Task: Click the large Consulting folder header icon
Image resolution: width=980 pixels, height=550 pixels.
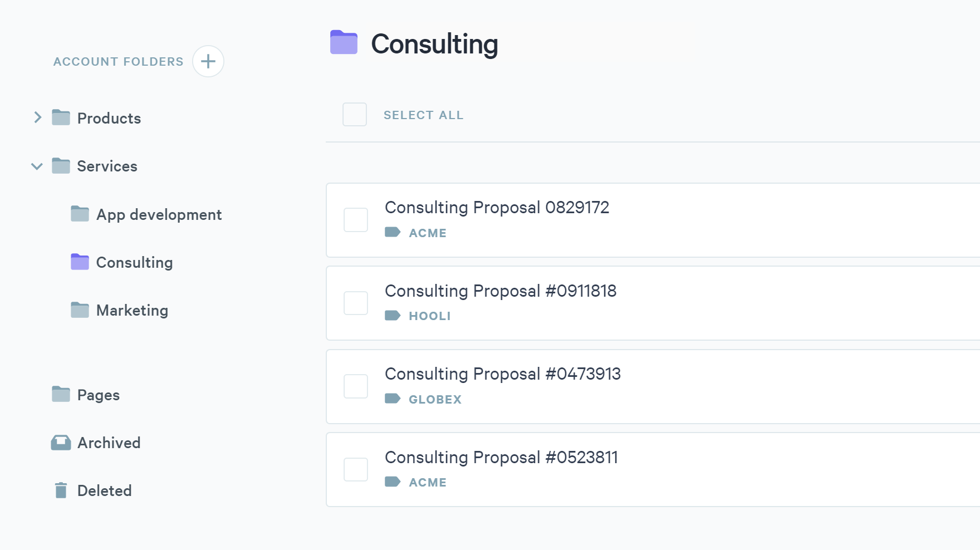Action: 344,43
